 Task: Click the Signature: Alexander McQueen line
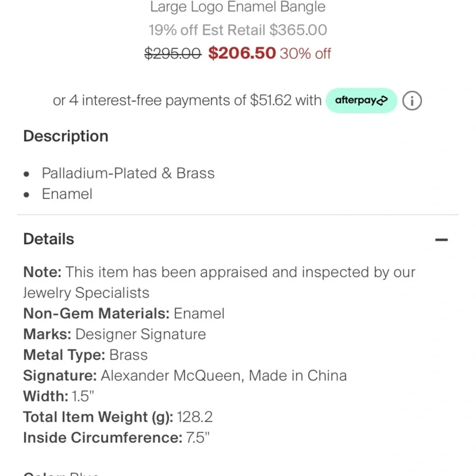(185, 376)
